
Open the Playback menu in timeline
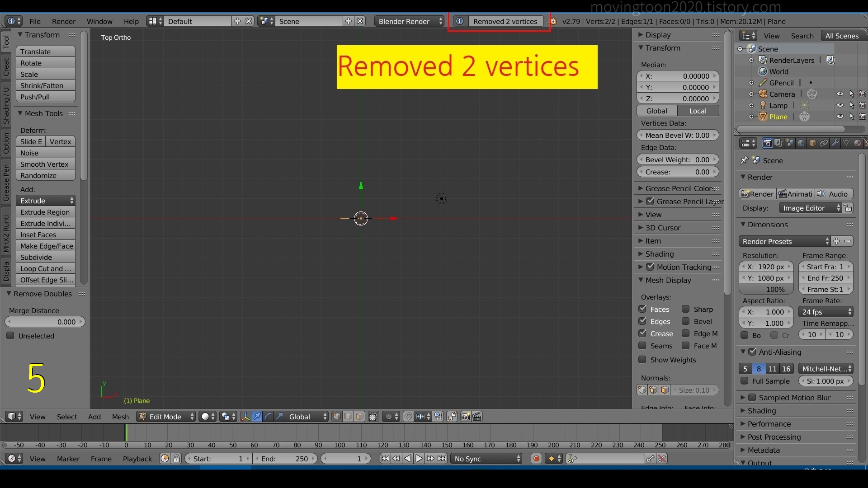pyautogui.click(x=137, y=459)
